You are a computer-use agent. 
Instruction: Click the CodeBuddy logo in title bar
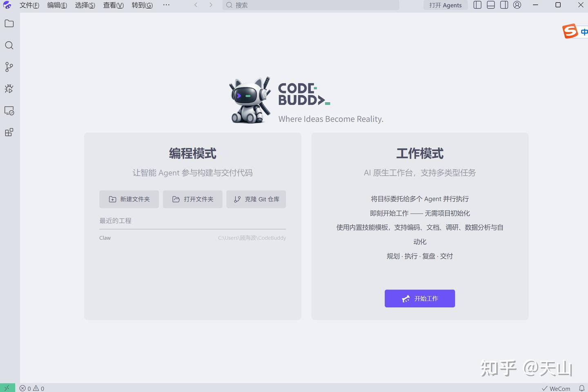coord(7,5)
